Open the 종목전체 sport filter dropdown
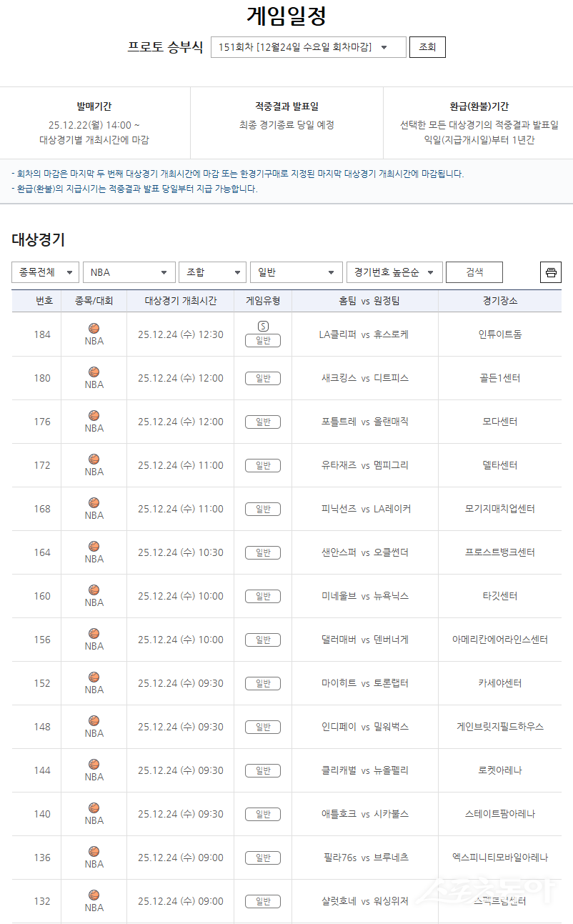The height and width of the screenshot is (924, 573). (x=45, y=272)
